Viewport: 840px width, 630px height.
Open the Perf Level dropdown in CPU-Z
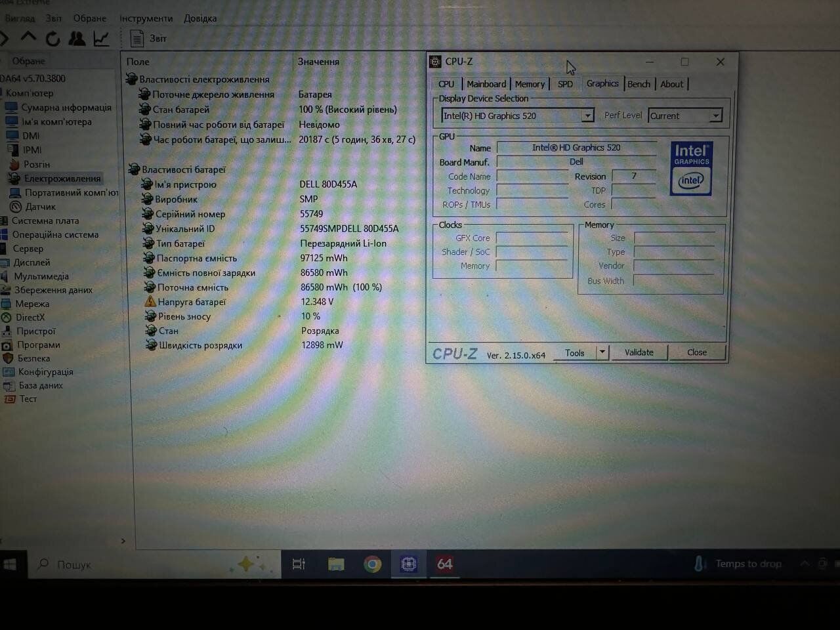[715, 116]
